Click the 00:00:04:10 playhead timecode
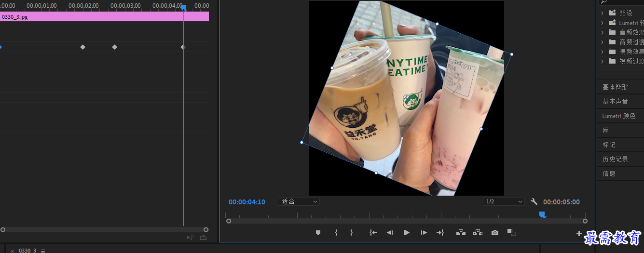 pos(247,202)
